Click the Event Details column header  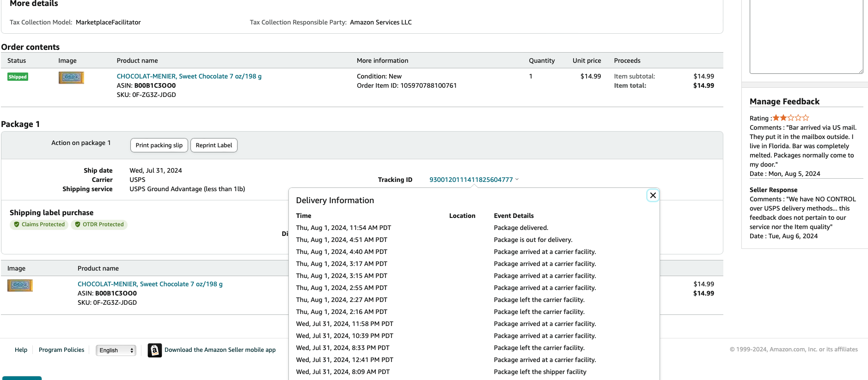tap(513, 216)
